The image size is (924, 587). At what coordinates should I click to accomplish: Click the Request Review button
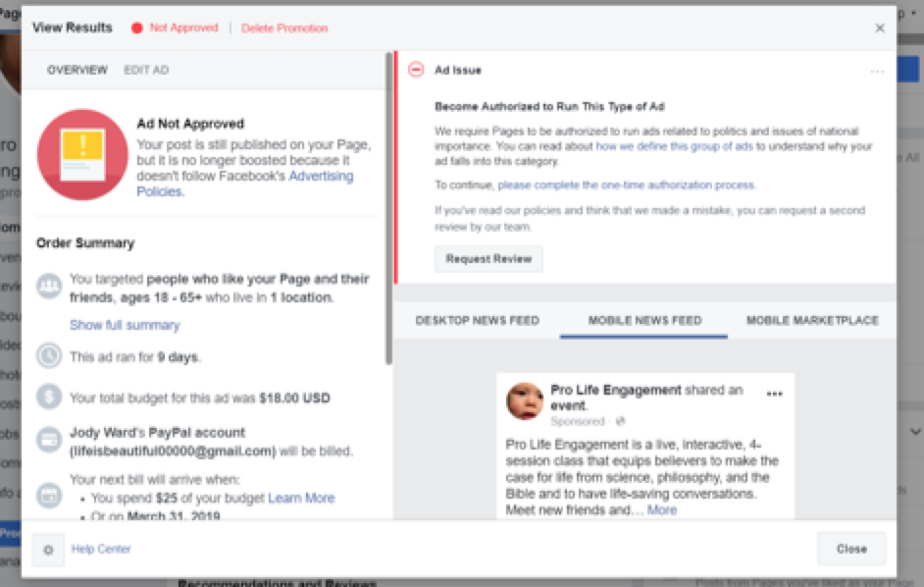click(x=488, y=259)
